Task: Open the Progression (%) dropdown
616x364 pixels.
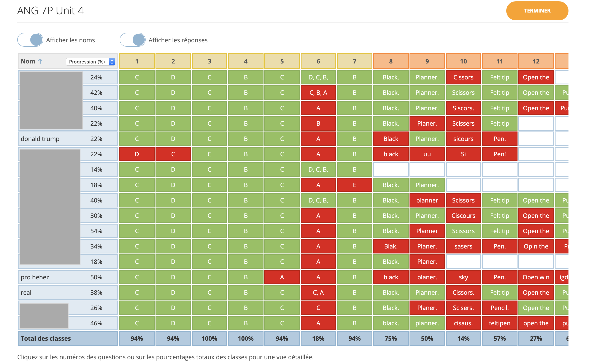Action: pos(90,62)
